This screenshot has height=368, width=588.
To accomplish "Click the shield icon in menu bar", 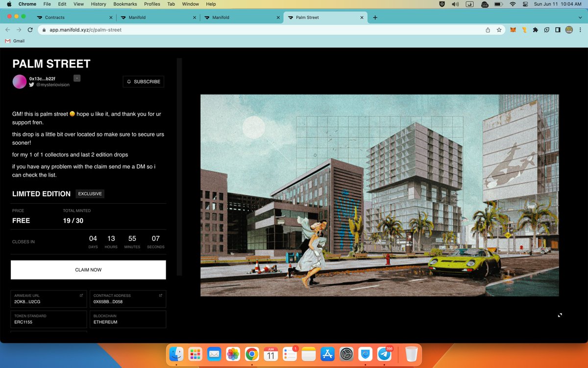I will pyautogui.click(x=442, y=4).
